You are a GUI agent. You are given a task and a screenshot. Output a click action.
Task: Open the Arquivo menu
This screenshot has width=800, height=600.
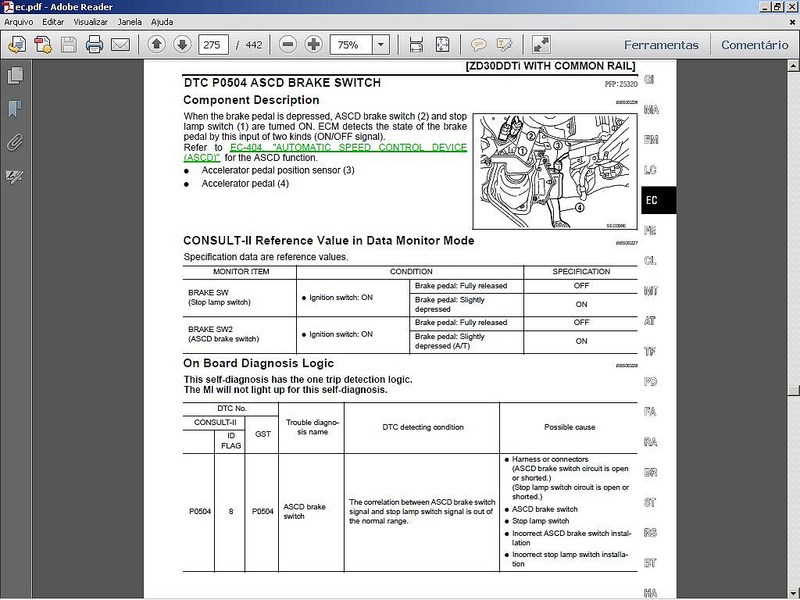(19, 21)
